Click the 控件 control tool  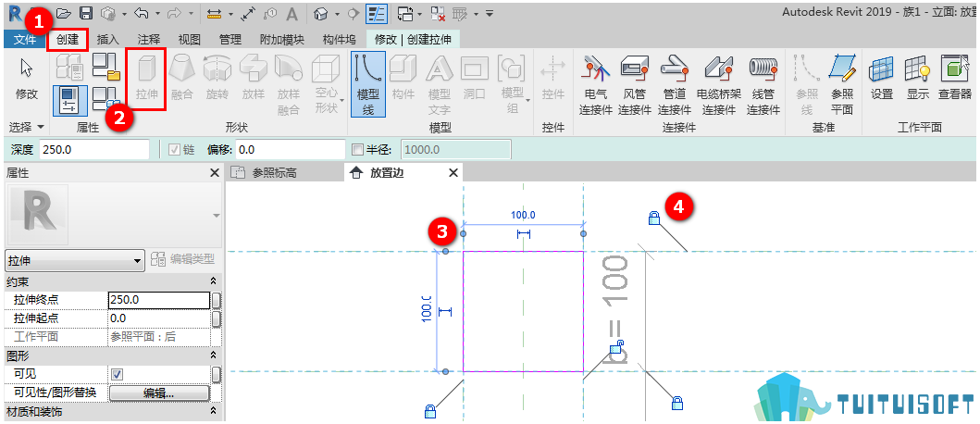(553, 80)
